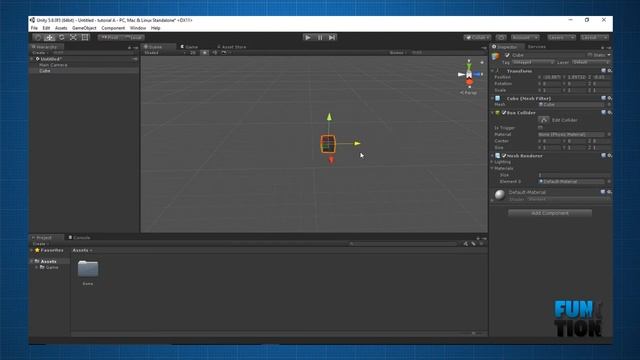The image size is (640, 360).
Task: Open the Layer dropdown in Inspector
Action: point(591,62)
